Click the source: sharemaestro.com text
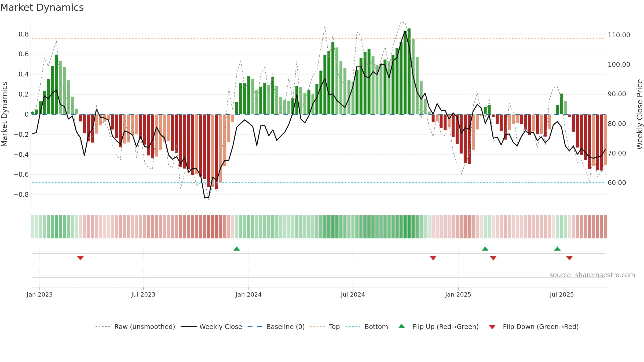 click(x=592, y=275)
